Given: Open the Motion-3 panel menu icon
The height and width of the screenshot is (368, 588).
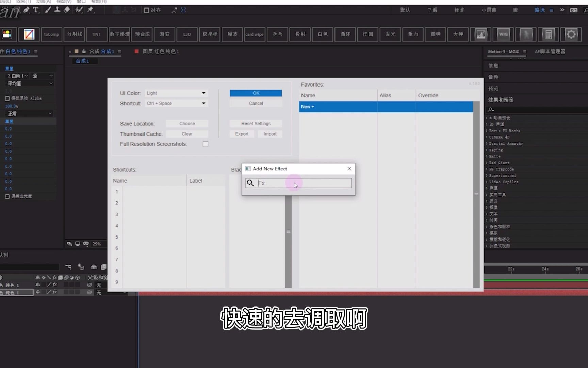Looking at the screenshot, I should (524, 52).
